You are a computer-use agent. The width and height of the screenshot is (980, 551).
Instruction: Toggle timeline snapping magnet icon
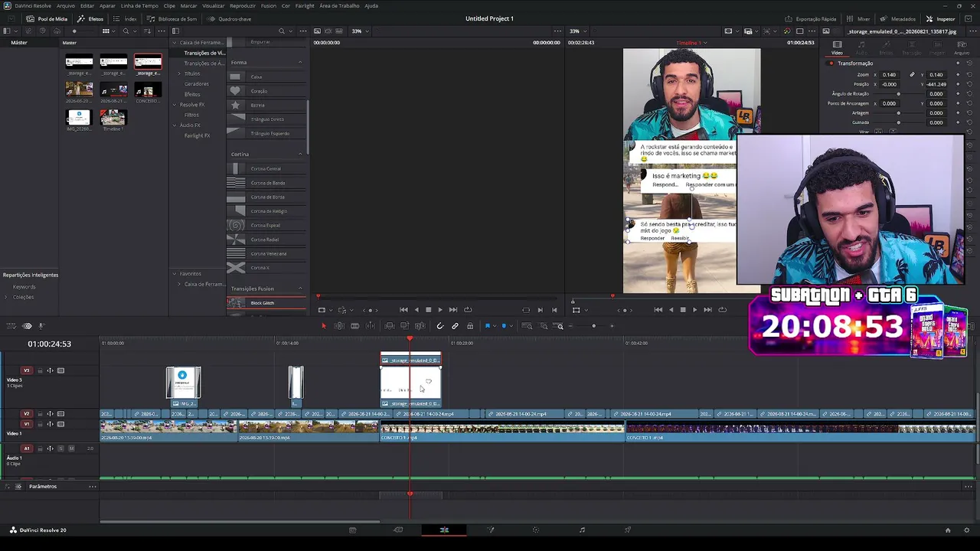[439, 326]
